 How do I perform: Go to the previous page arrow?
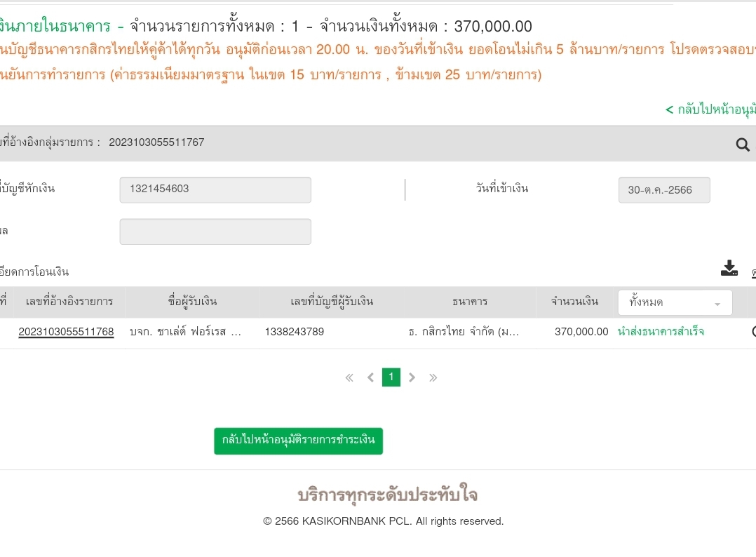tap(370, 377)
